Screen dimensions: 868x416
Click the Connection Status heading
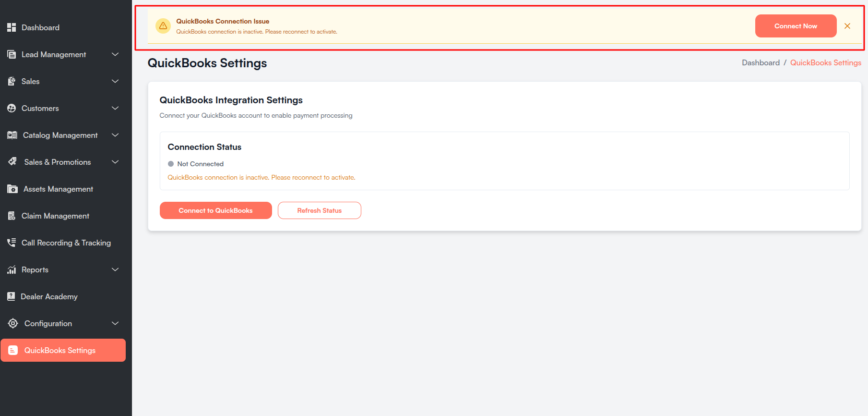204,147
